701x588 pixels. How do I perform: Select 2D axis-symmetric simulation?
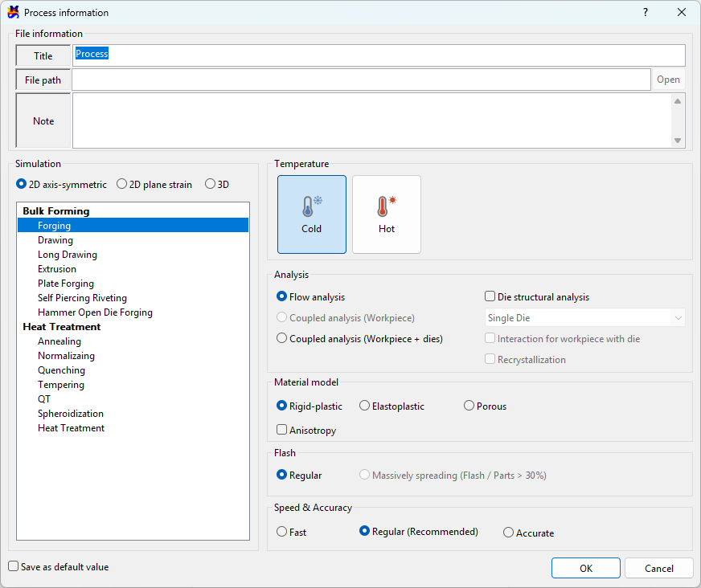(x=61, y=184)
